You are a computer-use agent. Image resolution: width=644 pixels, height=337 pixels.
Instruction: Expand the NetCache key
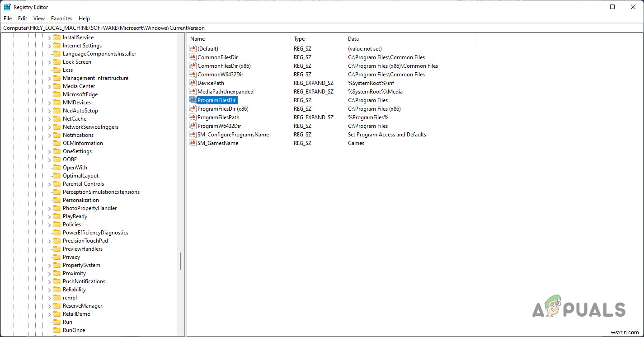(50, 119)
